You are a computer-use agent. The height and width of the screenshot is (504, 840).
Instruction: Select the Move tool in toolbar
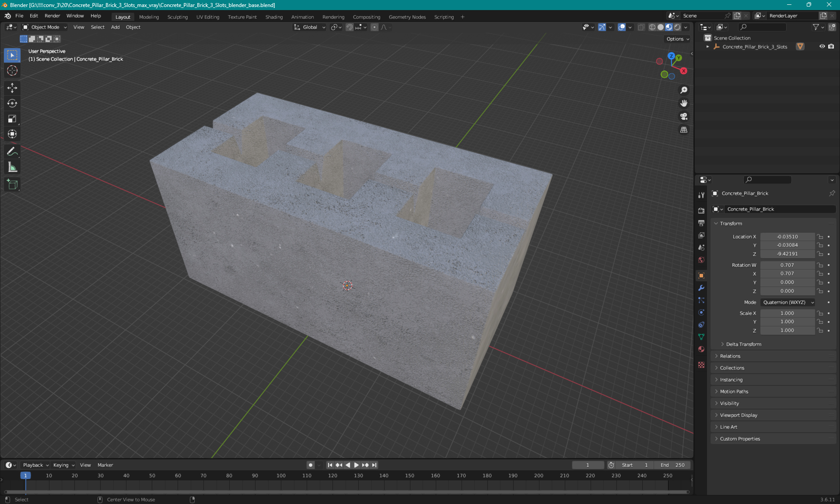click(x=13, y=88)
